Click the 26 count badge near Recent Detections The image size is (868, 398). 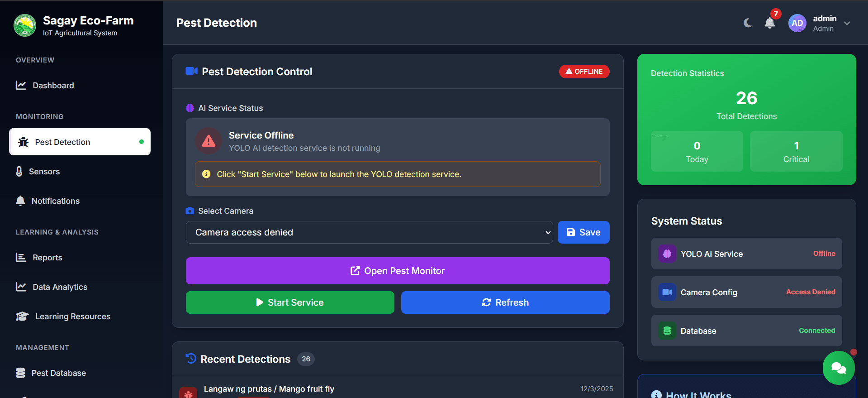[x=306, y=359]
